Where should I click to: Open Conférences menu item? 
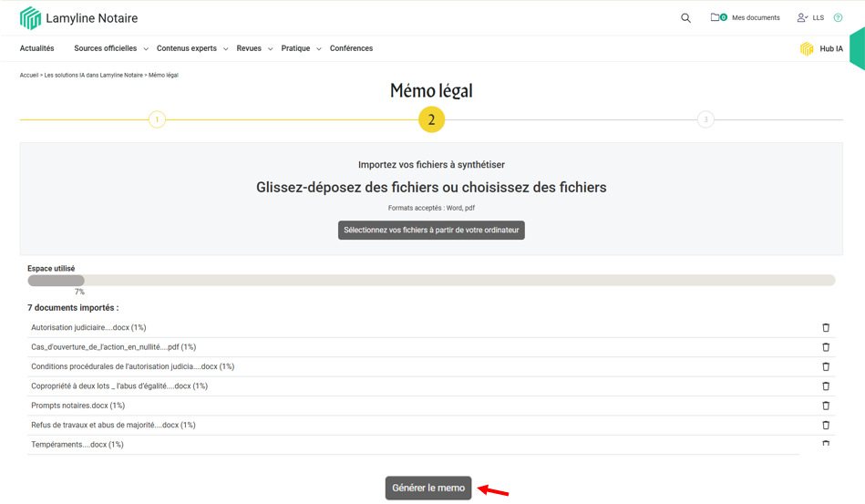351,48
